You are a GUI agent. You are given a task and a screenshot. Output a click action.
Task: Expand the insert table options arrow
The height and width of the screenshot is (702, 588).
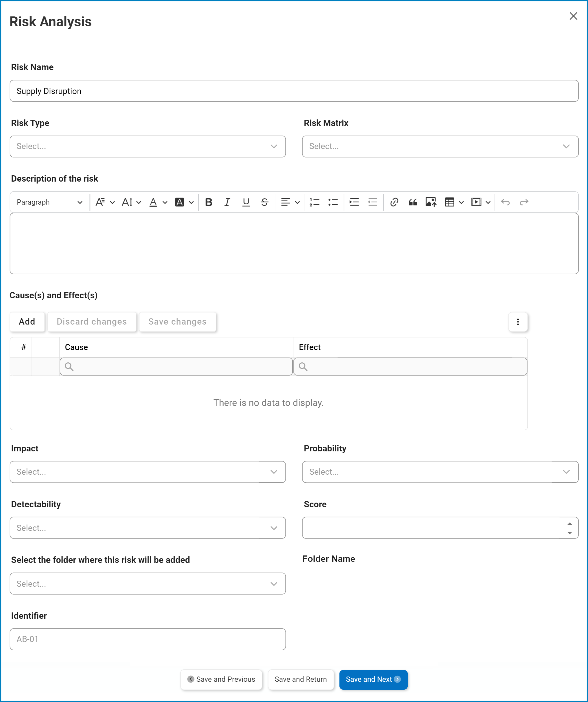[461, 202]
